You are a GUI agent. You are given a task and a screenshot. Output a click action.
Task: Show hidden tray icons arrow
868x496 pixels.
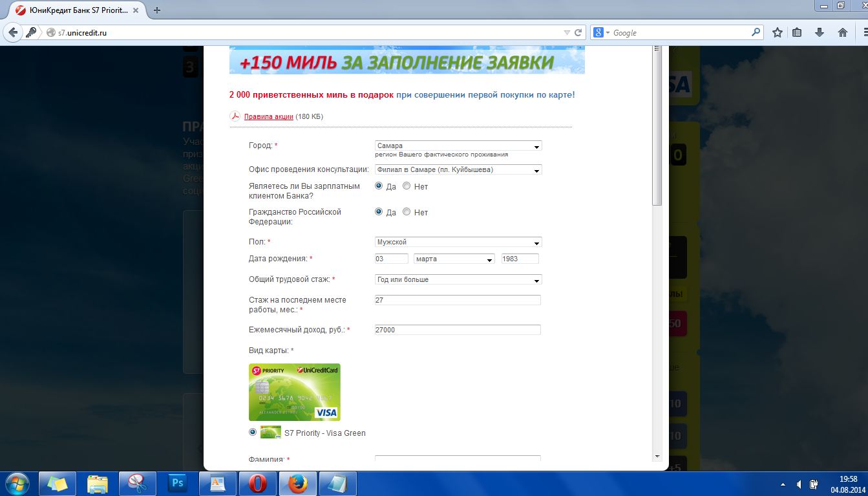[783, 484]
